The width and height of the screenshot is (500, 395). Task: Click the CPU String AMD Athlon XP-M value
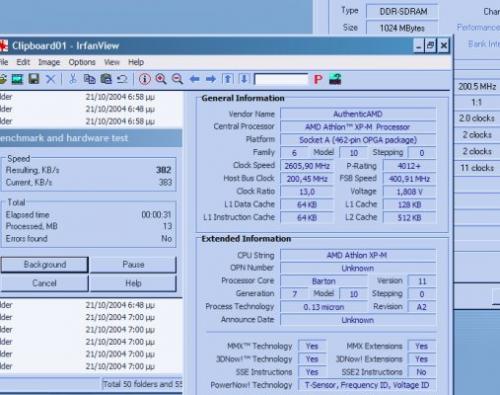point(358,255)
